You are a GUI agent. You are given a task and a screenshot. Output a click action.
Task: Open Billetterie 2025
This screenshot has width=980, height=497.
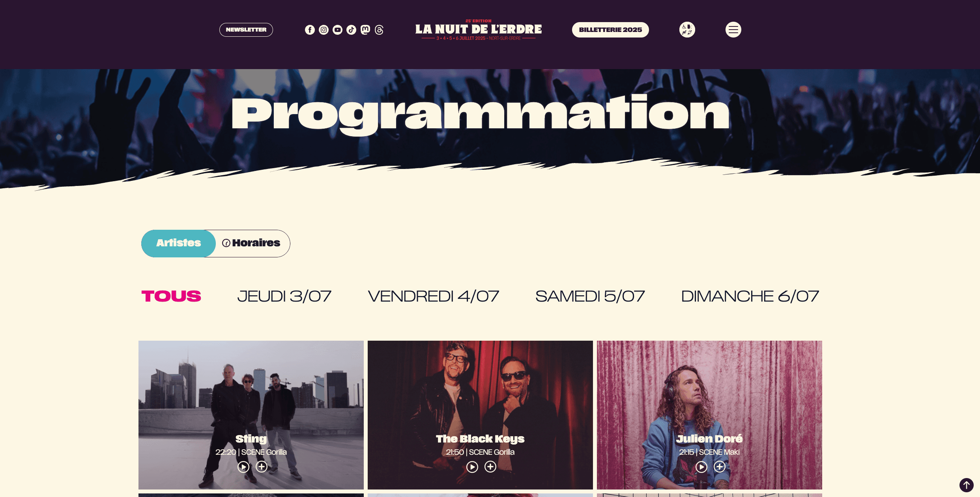tap(610, 30)
